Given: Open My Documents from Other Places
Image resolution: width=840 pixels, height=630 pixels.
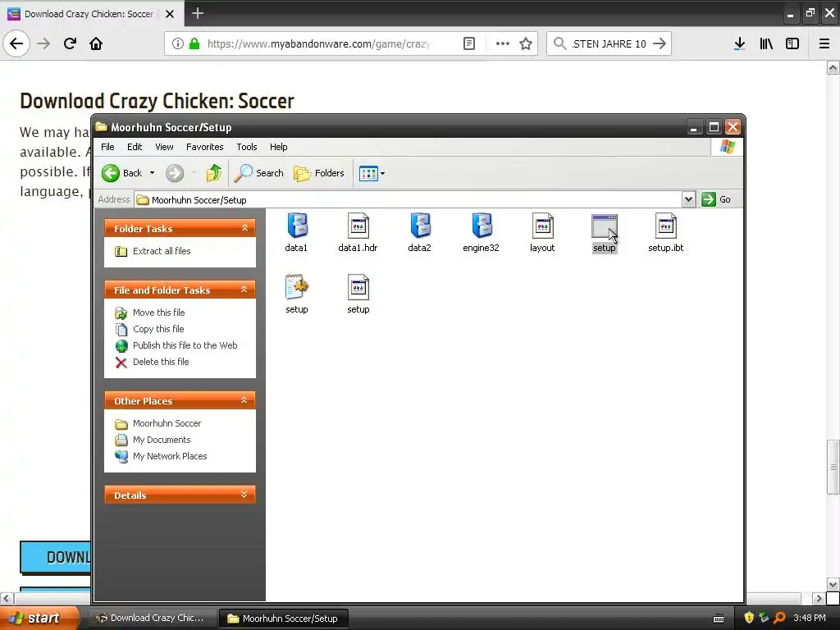Looking at the screenshot, I should point(162,440).
